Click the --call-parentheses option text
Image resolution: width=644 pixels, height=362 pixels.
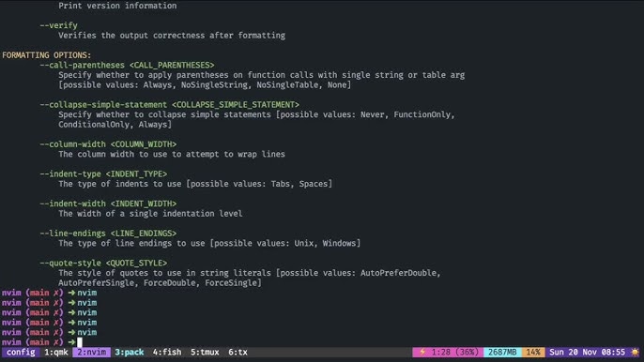click(x=83, y=66)
